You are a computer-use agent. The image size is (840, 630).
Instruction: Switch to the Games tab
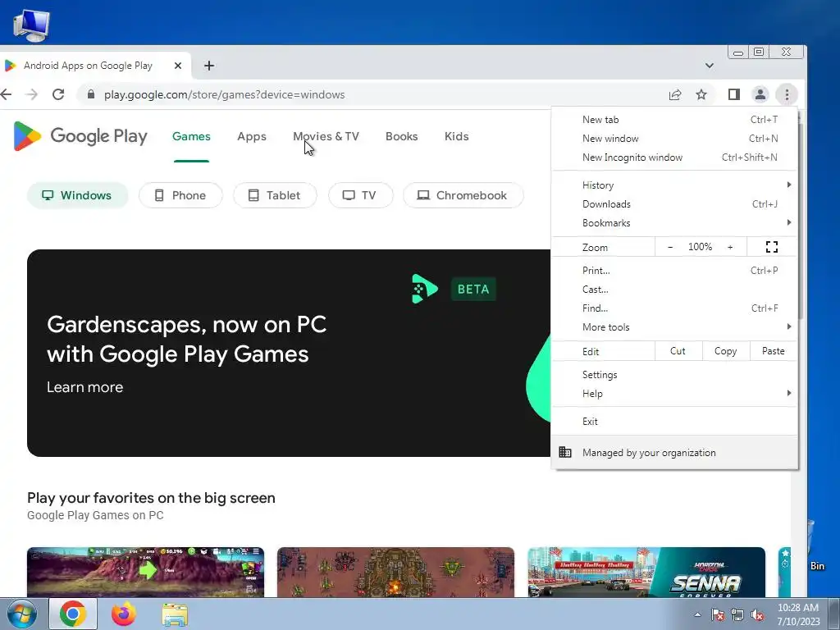(191, 137)
